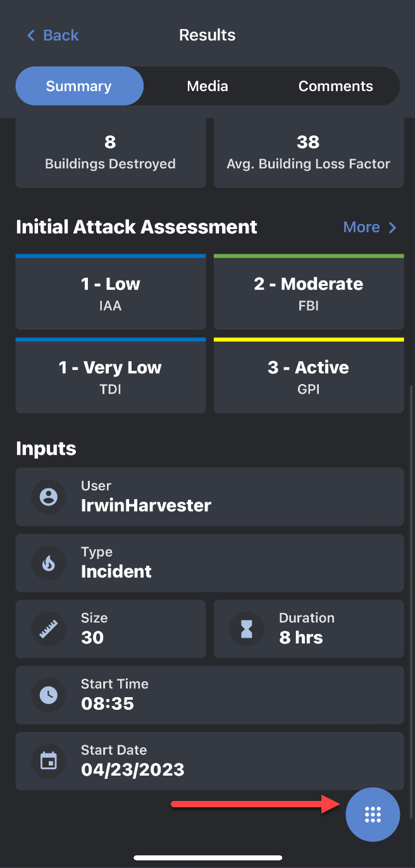The height and width of the screenshot is (868, 415).
Task: Tap the Buildings Destroyed stat card
Action: (x=111, y=152)
